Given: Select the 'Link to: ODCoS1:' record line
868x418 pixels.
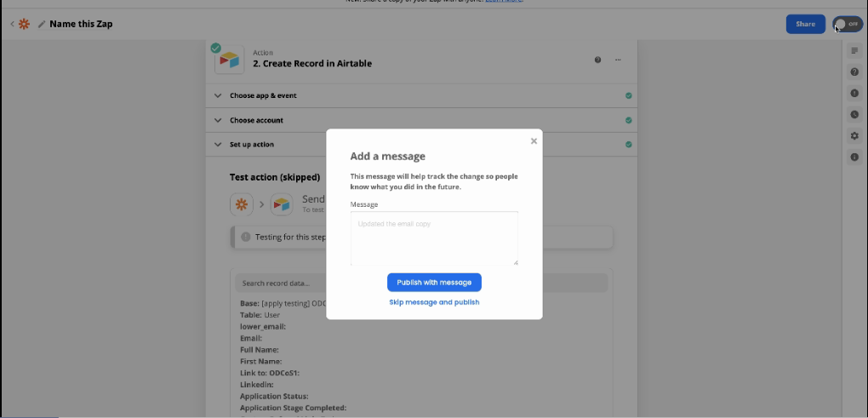Looking at the screenshot, I should tap(270, 373).
